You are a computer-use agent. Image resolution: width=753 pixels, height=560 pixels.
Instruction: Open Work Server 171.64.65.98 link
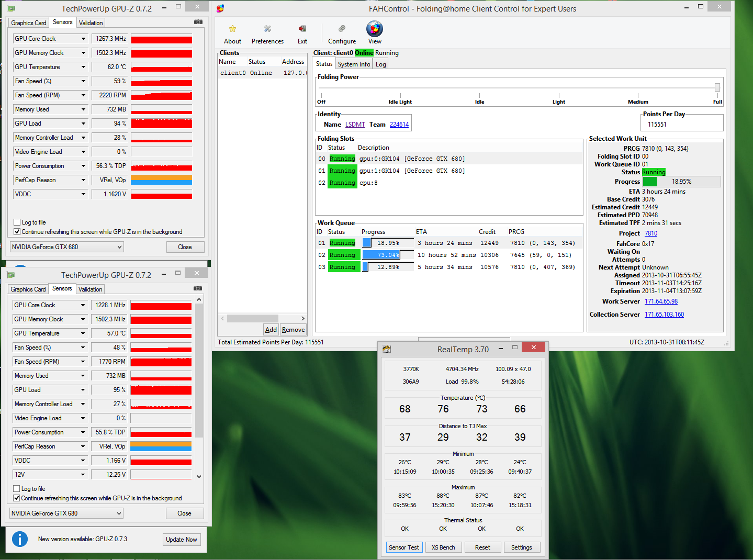661,301
